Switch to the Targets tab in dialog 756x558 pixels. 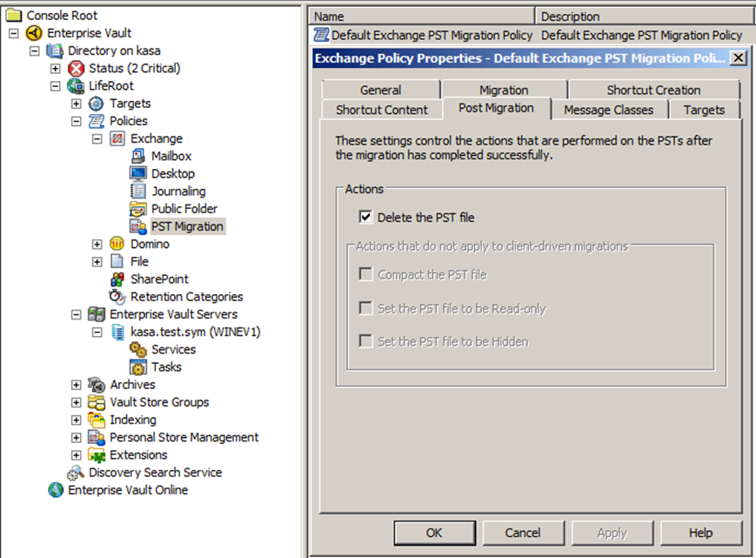pos(704,110)
